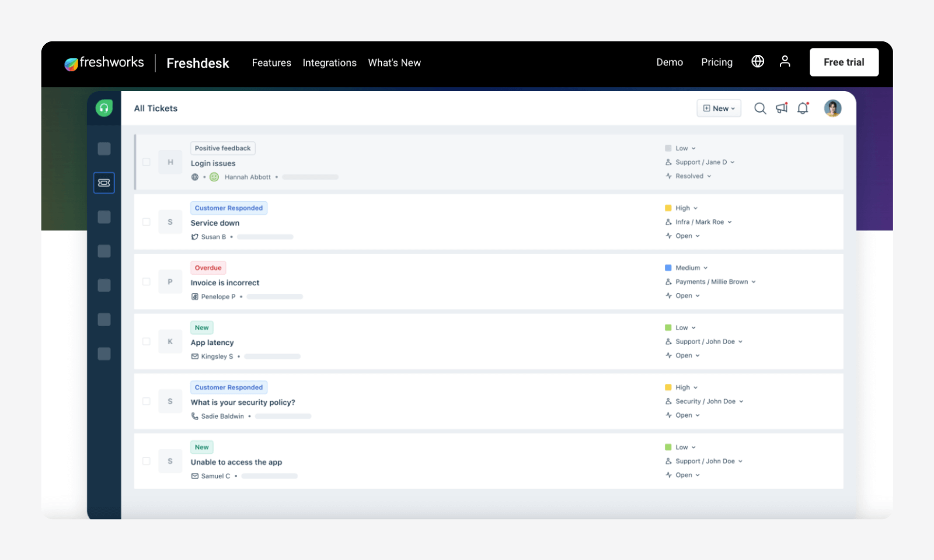Open the user profile avatar
This screenshot has height=560, width=934.
(832, 108)
